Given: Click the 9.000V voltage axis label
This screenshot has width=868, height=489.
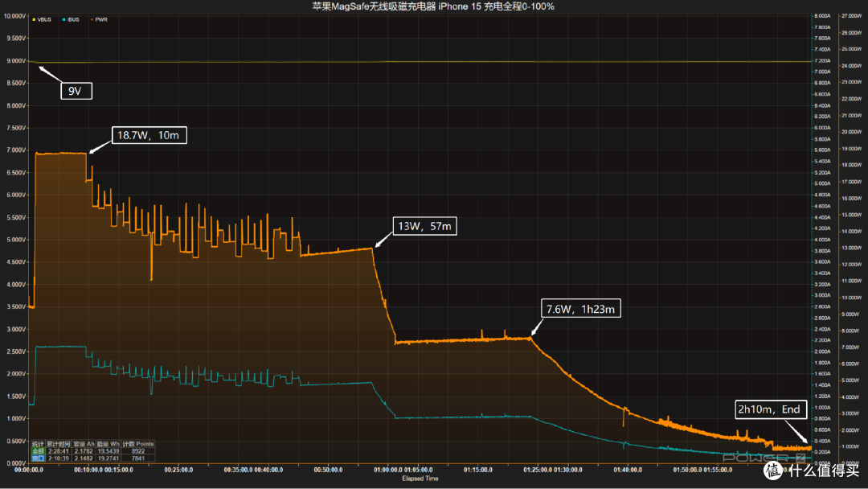Looking at the screenshot, I should click(16, 61).
